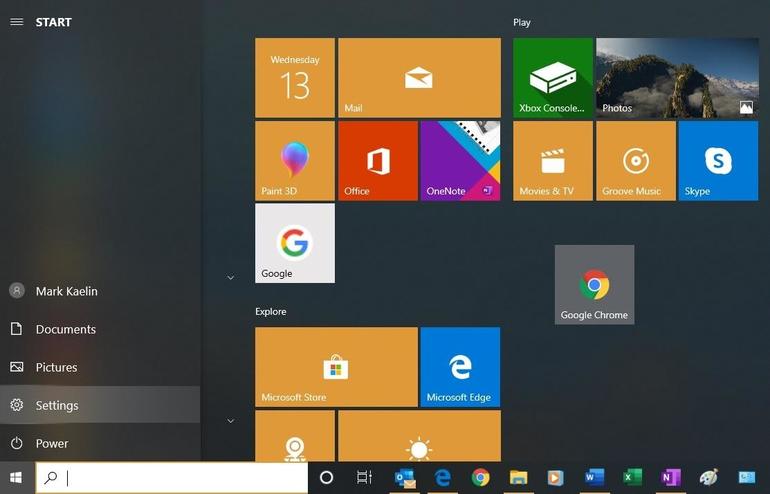Launch the Skype tile
770x494 pixels.
click(718, 160)
